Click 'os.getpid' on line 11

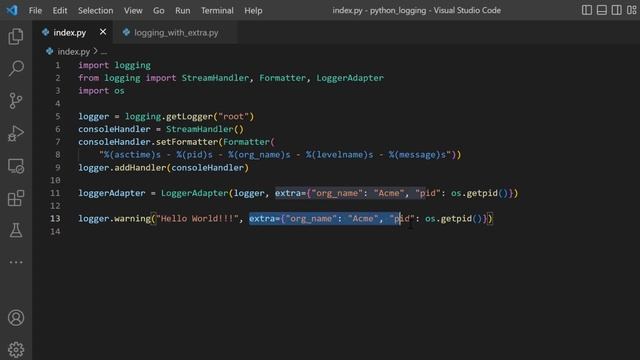coord(474,193)
